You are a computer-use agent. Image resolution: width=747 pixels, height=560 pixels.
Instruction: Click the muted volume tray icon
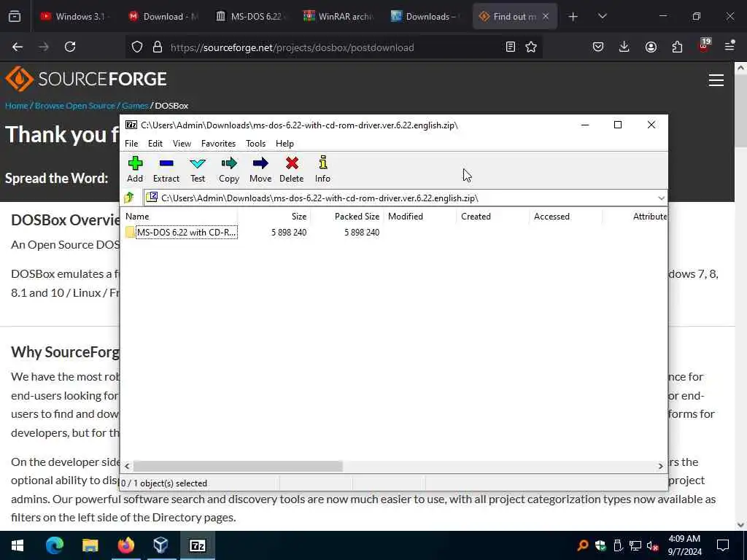(x=652, y=545)
